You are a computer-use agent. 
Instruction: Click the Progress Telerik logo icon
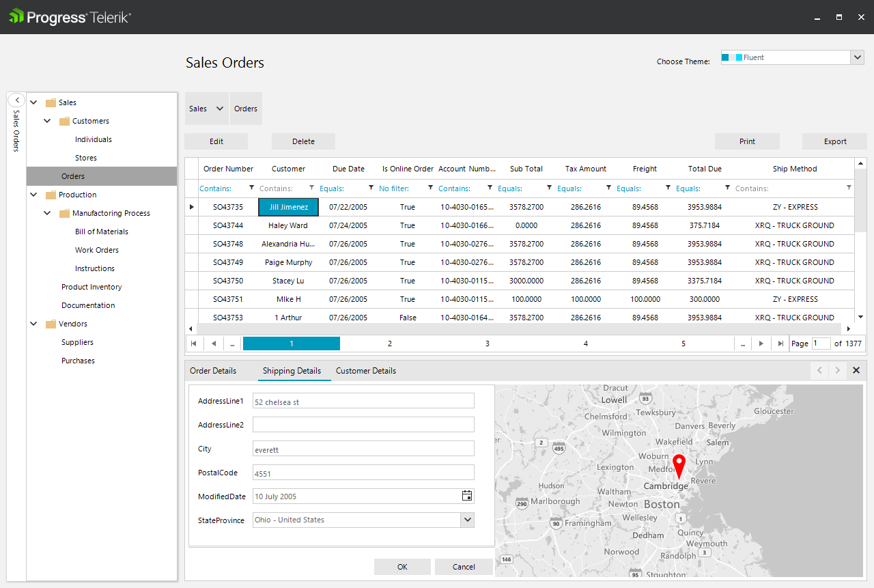click(x=15, y=16)
